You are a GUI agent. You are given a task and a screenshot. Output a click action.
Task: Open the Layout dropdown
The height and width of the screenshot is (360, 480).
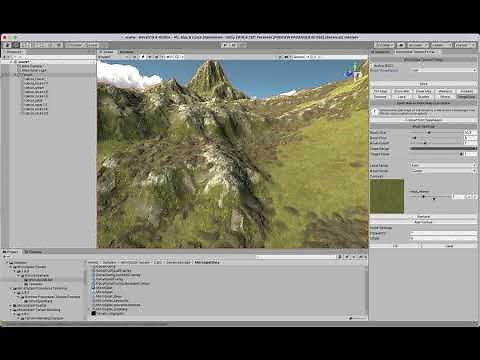coord(464,45)
